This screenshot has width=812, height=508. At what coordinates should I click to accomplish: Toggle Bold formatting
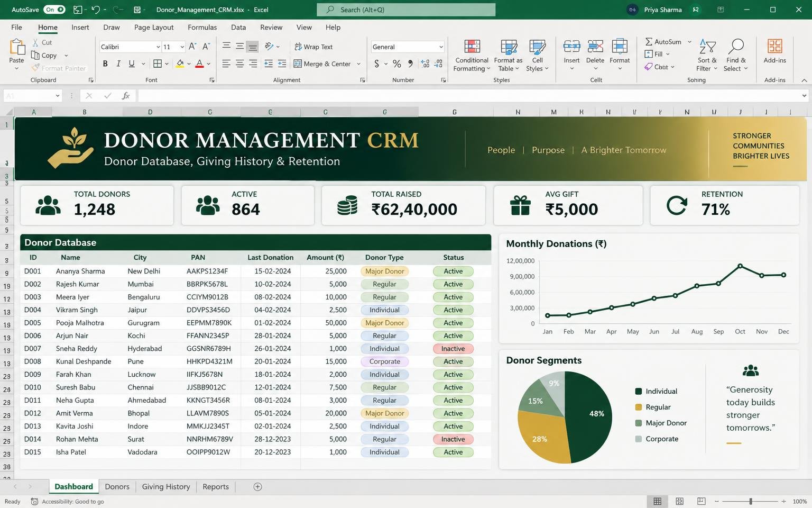pos(105,63)
